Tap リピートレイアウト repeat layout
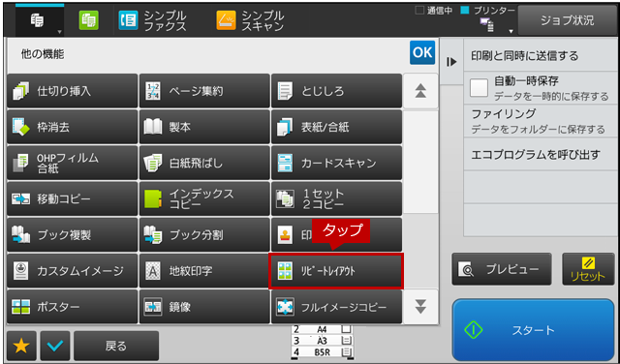The width and height of the screenshot is (620, 364). [x=336, y=271]
